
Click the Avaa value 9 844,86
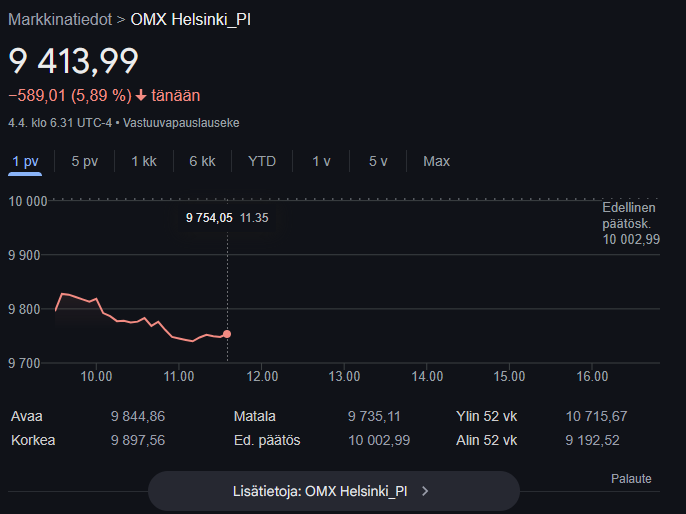138,416
